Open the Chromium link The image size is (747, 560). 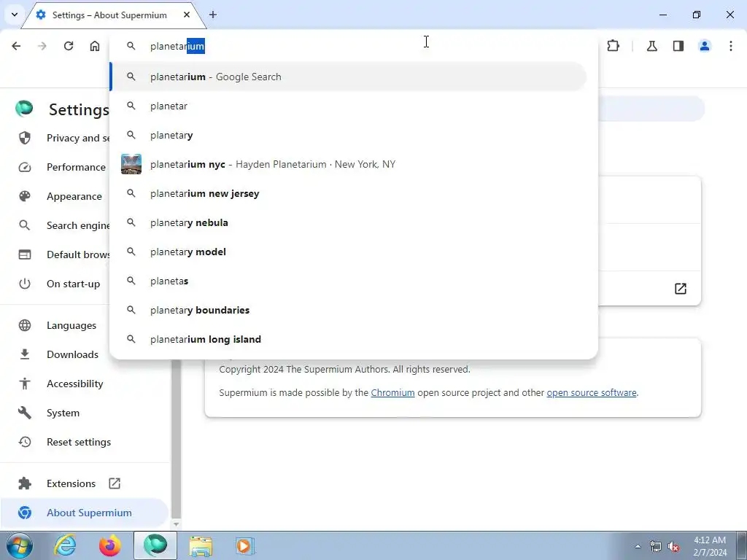click(x=392, y=393)
